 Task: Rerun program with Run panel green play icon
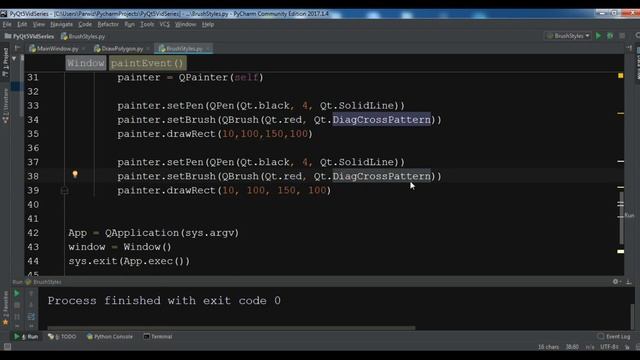point(17,293)
